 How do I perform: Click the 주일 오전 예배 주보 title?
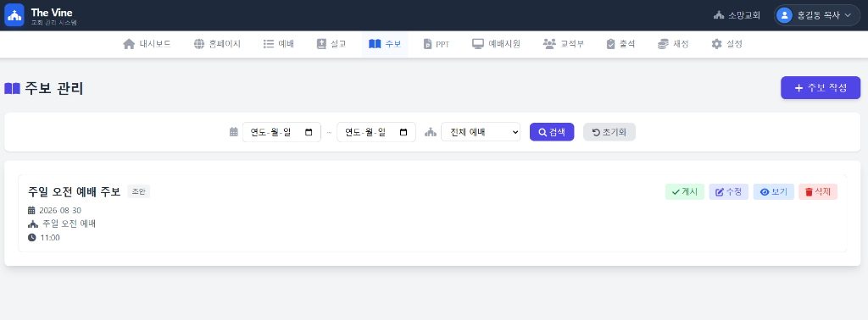(75, 192)
